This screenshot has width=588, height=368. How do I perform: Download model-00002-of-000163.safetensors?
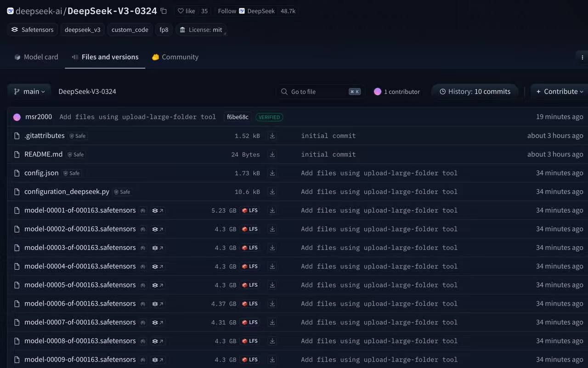[272, 229]
